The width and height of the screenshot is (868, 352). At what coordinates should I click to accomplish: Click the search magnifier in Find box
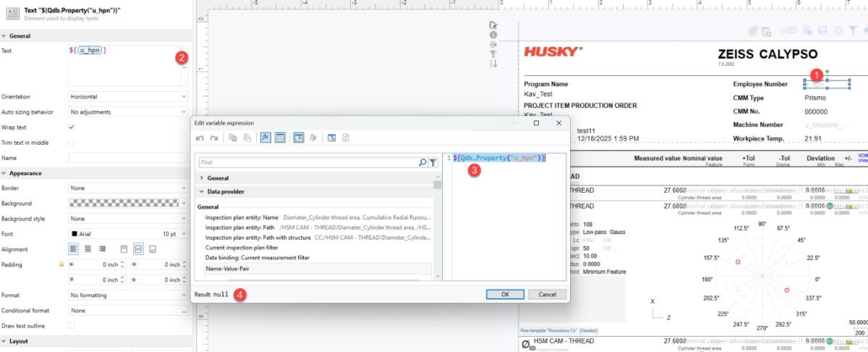click(x=422, y=163)
